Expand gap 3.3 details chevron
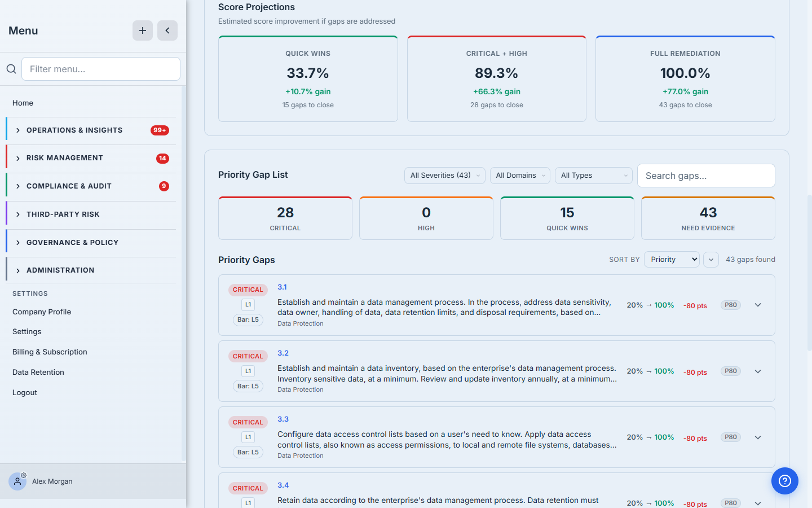Image resolution: width=812 pixels, height=508 pixels. (x=758, y=437)
